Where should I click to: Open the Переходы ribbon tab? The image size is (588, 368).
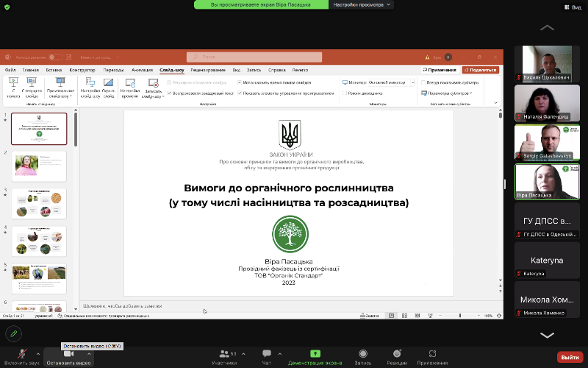pyautogui.click(x=113, y=70)
